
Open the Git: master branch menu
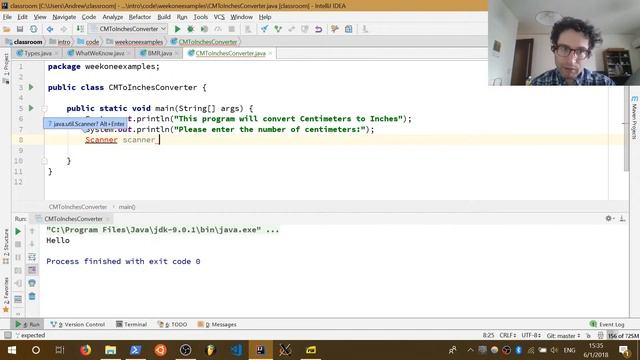point(563,336)
